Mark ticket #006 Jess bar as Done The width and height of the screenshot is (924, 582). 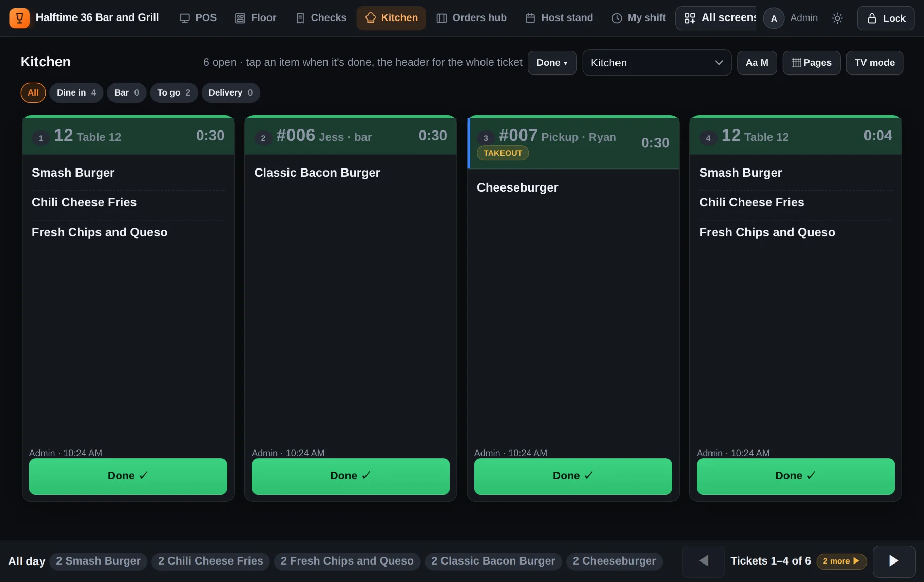[350, 476]
